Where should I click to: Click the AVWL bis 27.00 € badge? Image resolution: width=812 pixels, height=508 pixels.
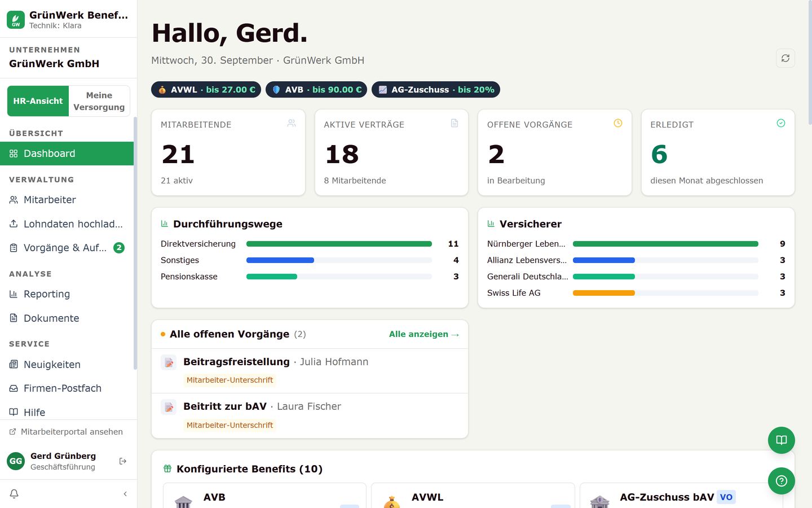coord(206,90)
